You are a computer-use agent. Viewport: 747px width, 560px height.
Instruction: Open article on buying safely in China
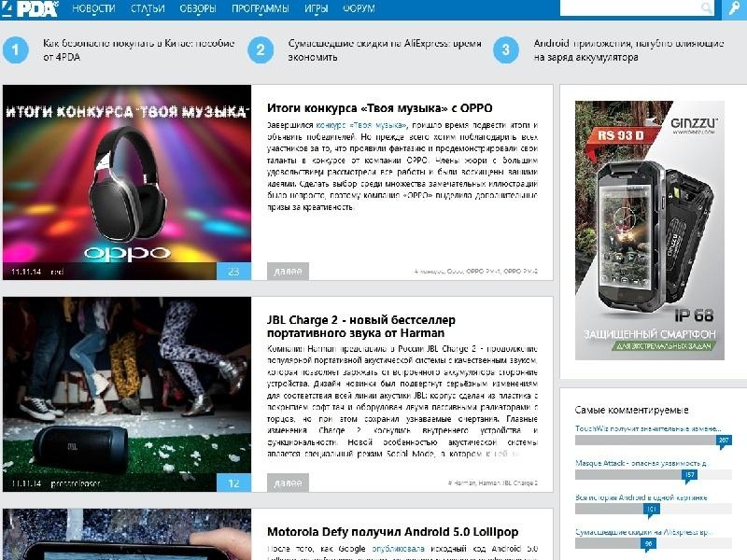[x=138, y=50]
